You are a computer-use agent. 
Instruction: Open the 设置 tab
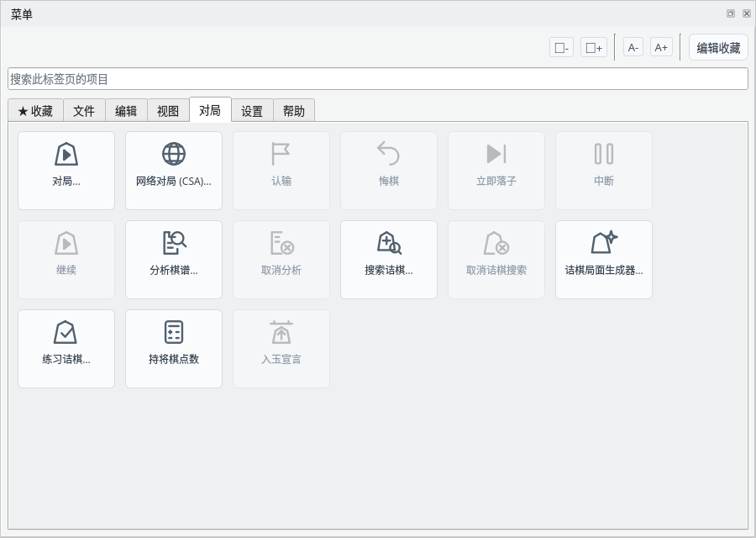click(252, 111)
